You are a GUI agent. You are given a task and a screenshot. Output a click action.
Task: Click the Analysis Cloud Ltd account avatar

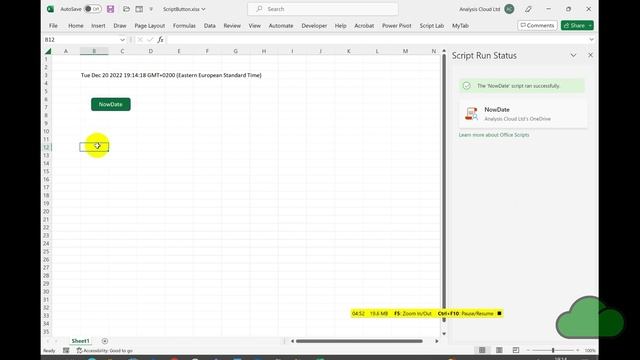coord(509,9)
